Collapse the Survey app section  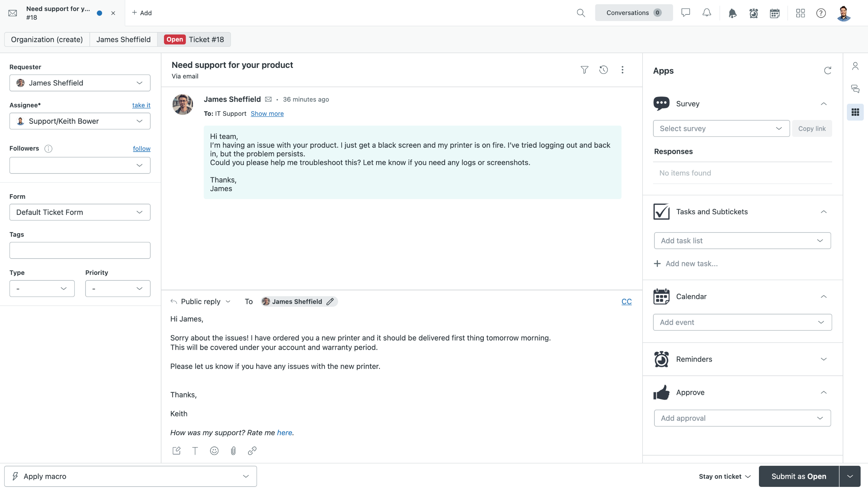coord(823,104)
